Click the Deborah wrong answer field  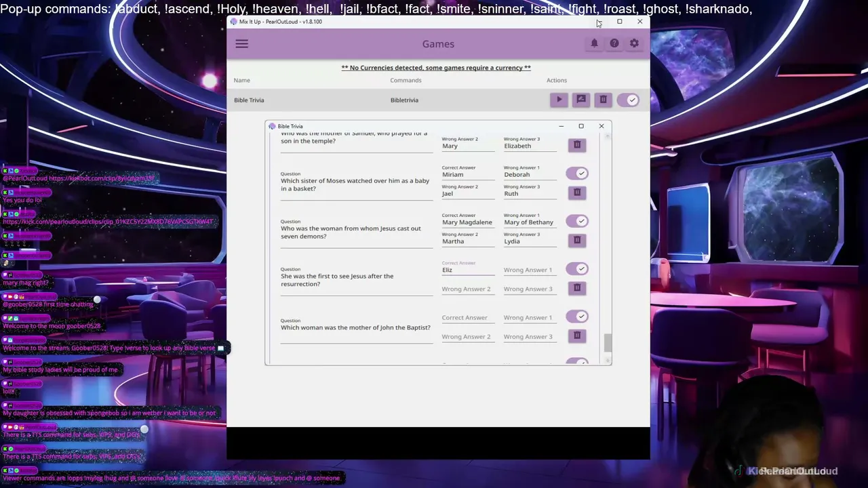coord(530,174)
